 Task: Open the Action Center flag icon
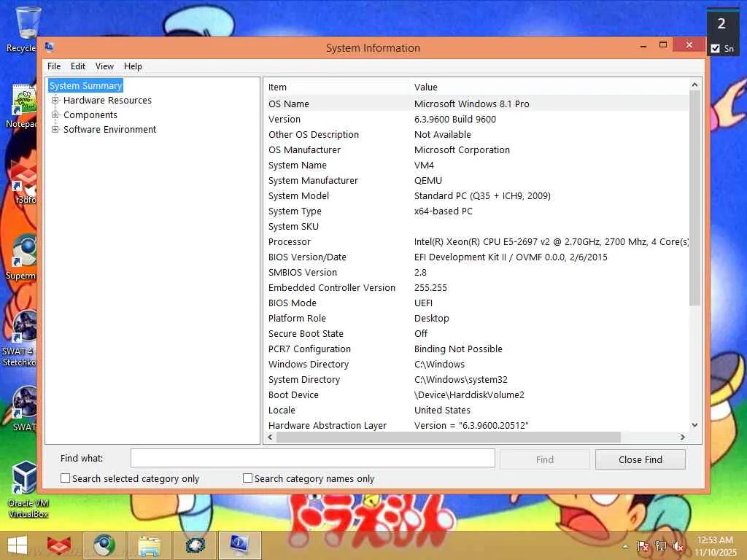[643, 547]
